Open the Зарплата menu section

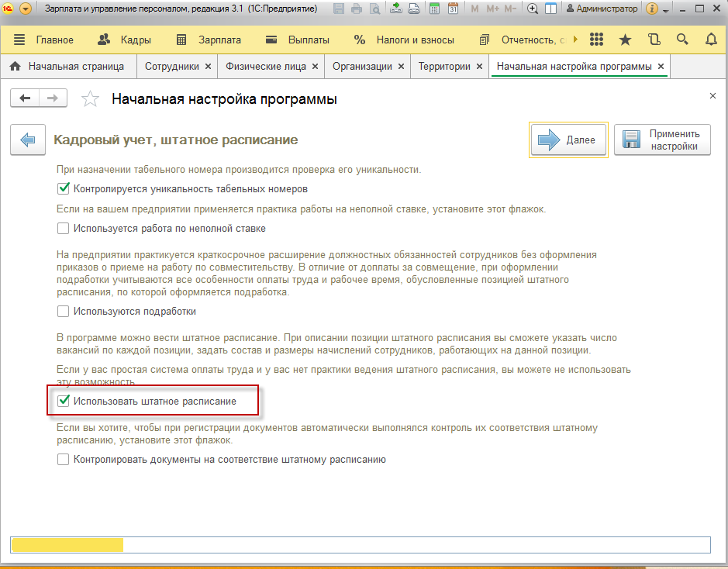click(x=209, y=40)
